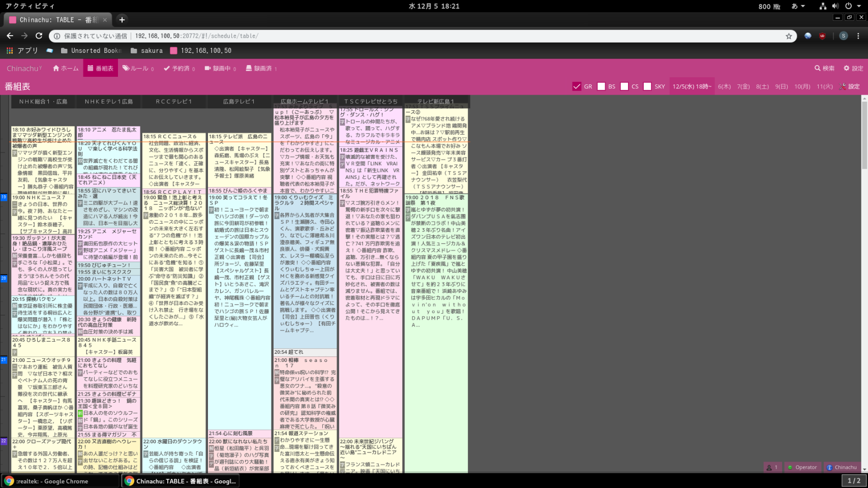Open 22:00 クローズアップ現代 program
The image size is (868, 488).
coord(43,455)
